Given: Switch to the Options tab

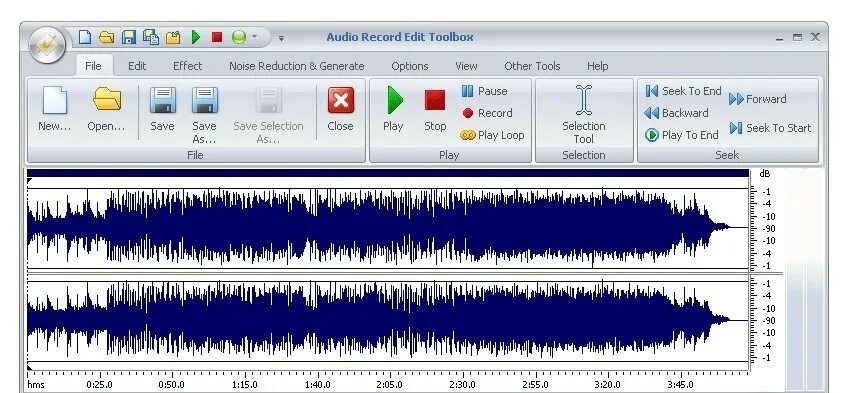Looking at the screenshot, I should pos(410,66).
